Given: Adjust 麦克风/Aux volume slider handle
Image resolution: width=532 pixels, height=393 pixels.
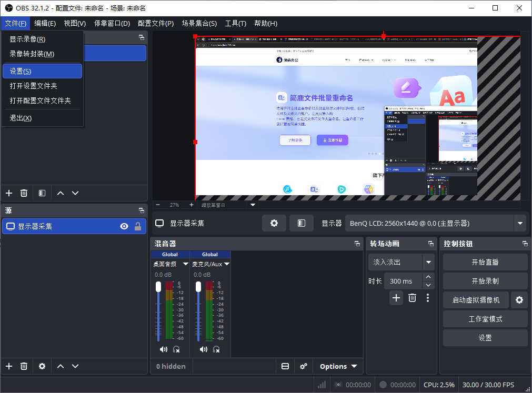Looking at the screenshot, I should click(x=198, y=287).
